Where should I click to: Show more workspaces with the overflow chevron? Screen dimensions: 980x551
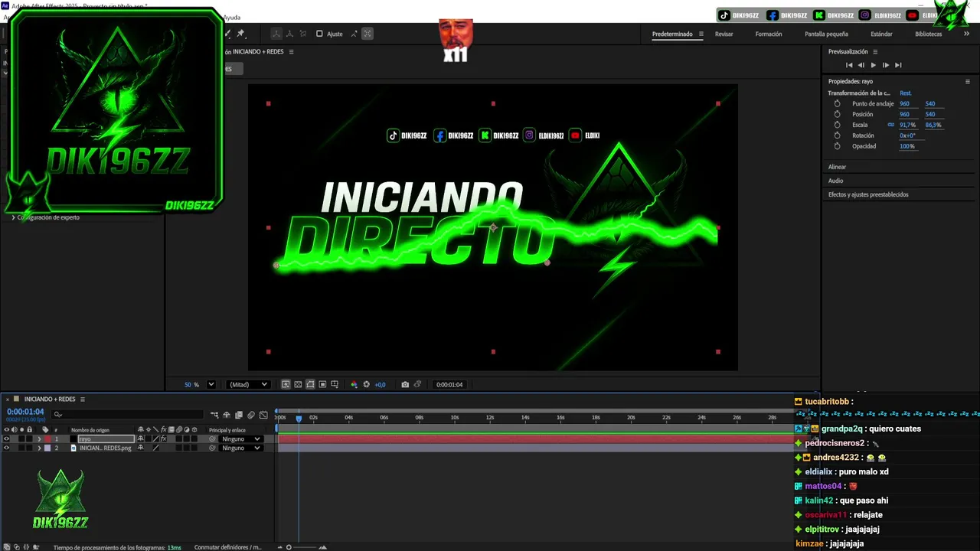pos(967,34)
